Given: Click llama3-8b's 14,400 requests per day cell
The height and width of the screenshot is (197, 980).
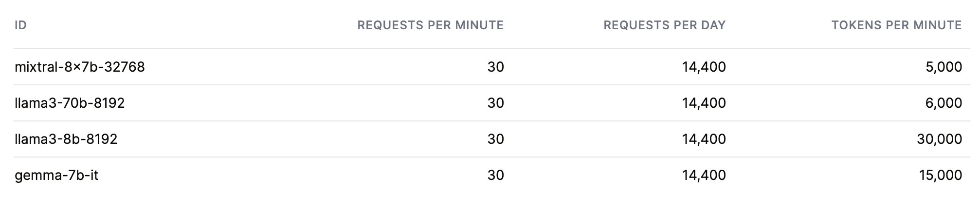Looking at the screenshot, I should (x=704, y=139).
